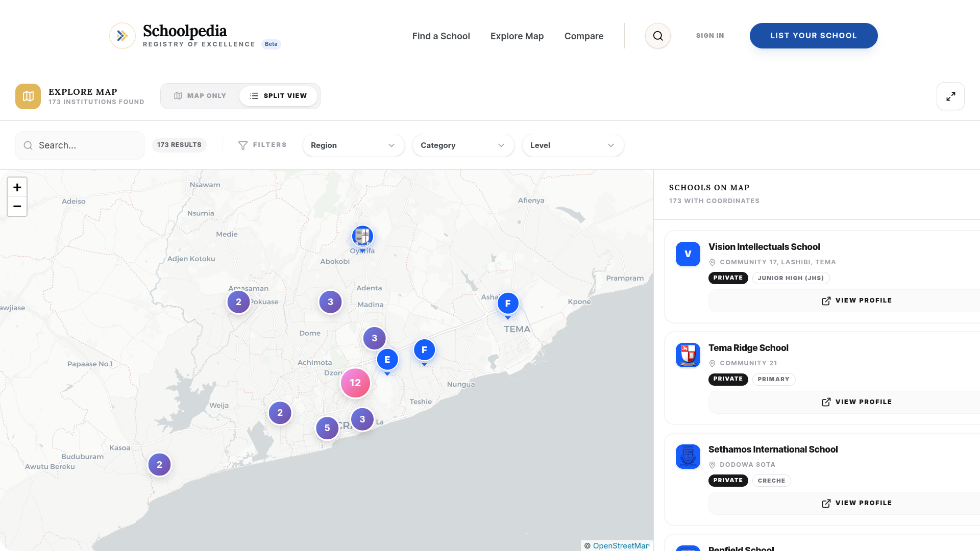
Task: Click the Vision Intellectuals V avatar icon
Action: point(688,254)
